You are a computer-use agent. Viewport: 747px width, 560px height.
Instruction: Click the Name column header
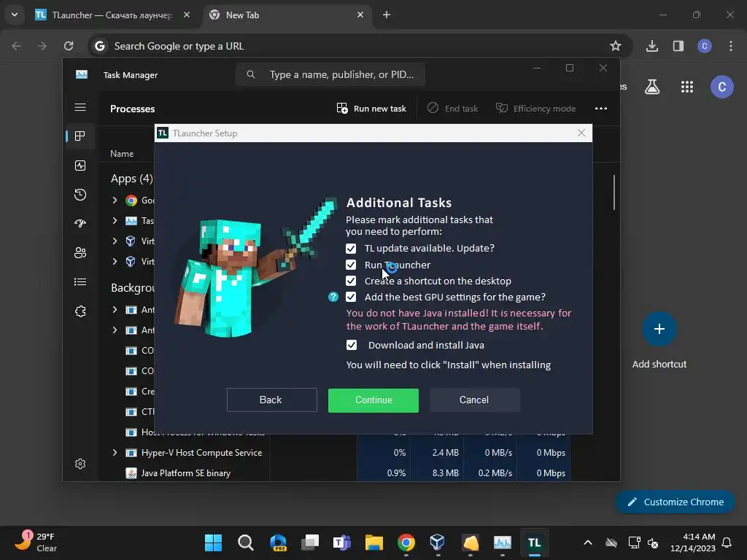pyautogui.click(x=122, y=153)
